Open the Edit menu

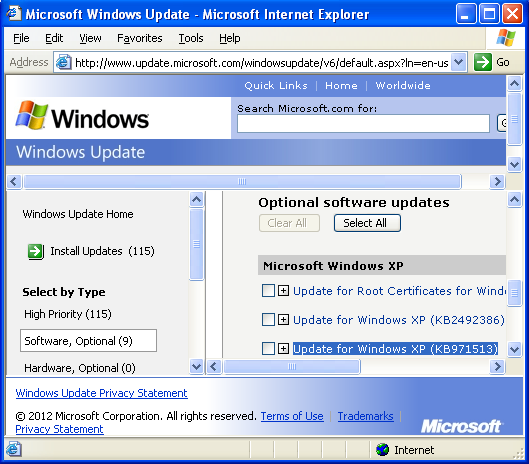[x=54, y=38]
